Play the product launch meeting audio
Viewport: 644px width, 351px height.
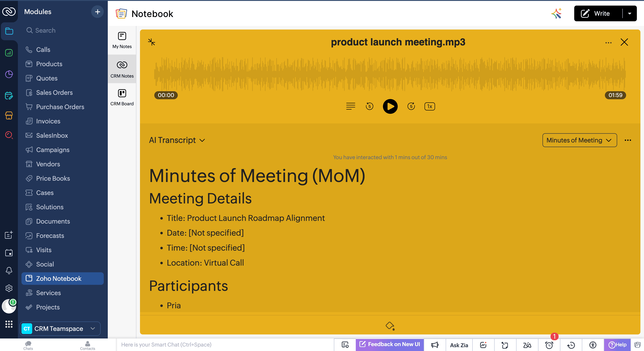click(x=390, y=106)
